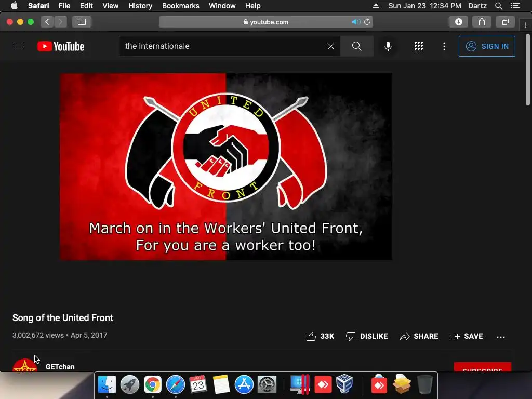Viewport: 532px width, 399px height.
Task: Open Launchpad from the Dock
Action: [x=129, y=384]
